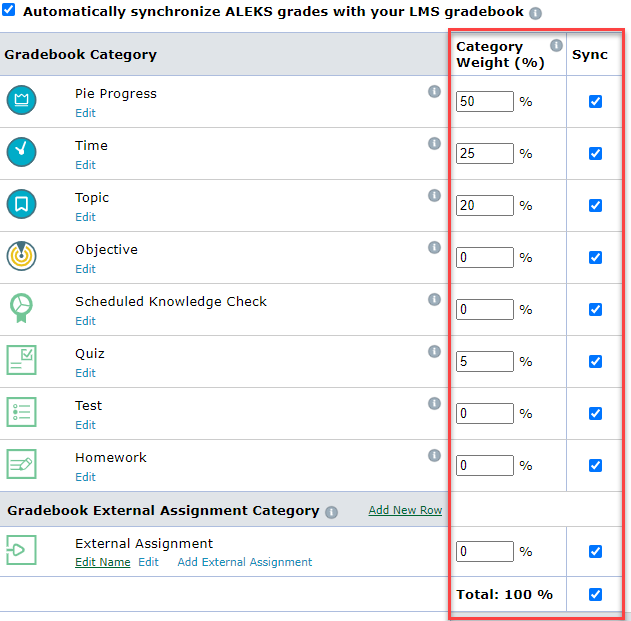Toggle the Sync checkbox for Quiz
This screenshot has height=621, width=631.
click(595, 361)
